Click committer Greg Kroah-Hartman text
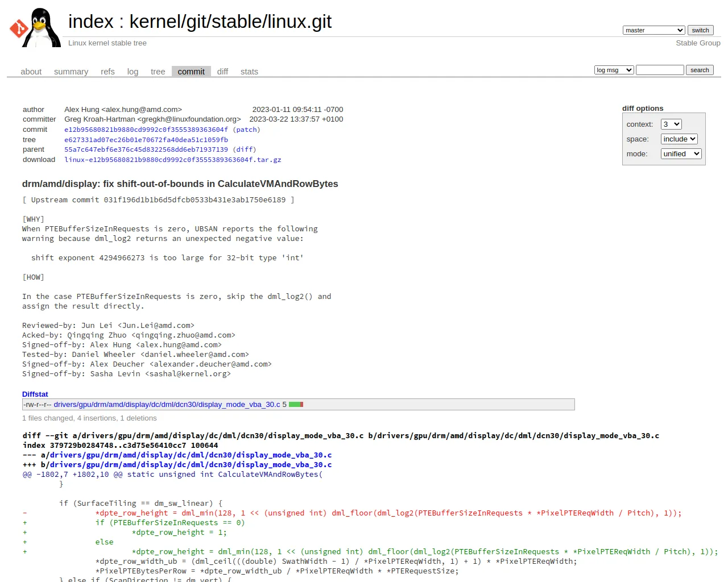The height and width of the screenshot is (582, 728). click(x=152, y=119)
